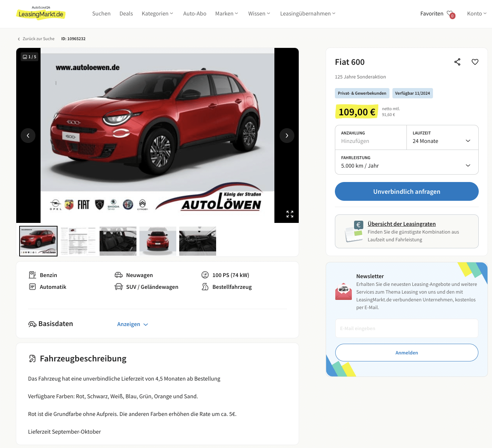Click the LeasingMarkt.de logo
The width and height of the screenshot is (492, 448).
[x=41, y=13]
